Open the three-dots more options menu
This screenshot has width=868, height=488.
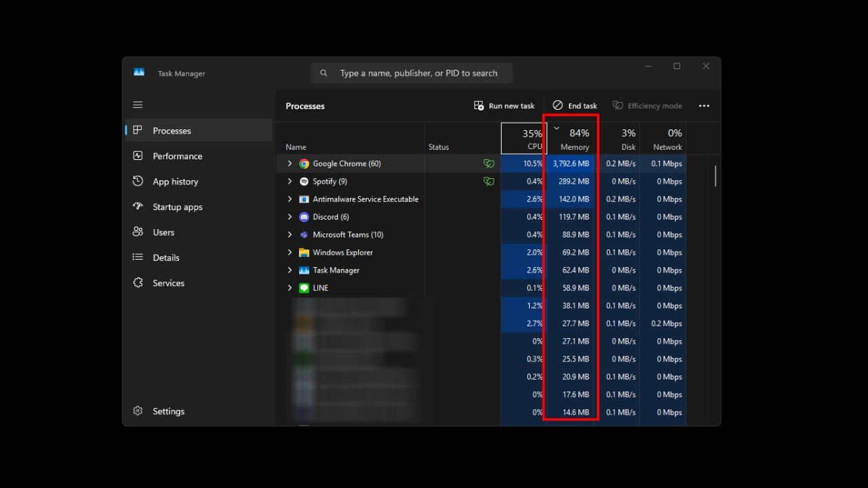point(704,106)
